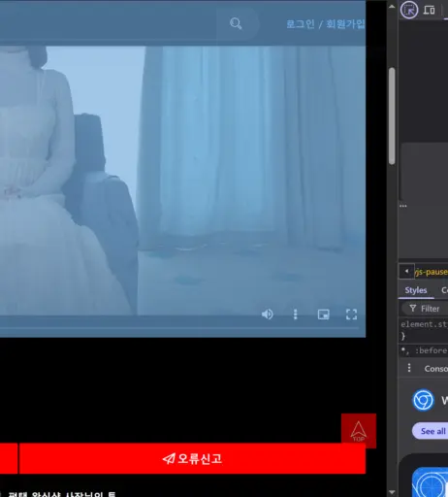Click the Chrome logo icon in drawer
Screen dimensions: 448x497
click(x=423, y=400)
